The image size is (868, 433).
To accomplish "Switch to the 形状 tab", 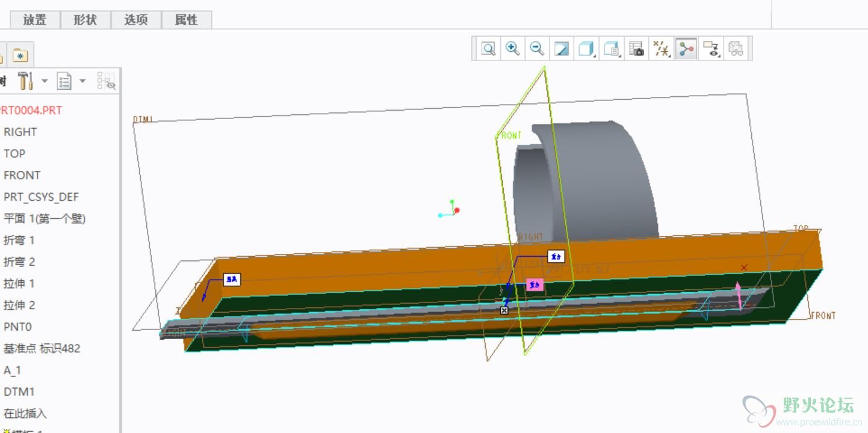I will coord(85,20).
